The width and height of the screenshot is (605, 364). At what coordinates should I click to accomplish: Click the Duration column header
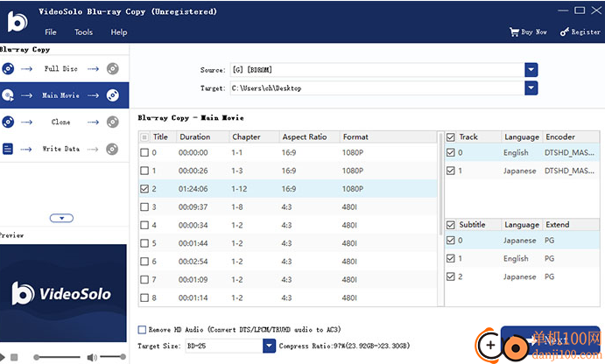tap(202, 137)
